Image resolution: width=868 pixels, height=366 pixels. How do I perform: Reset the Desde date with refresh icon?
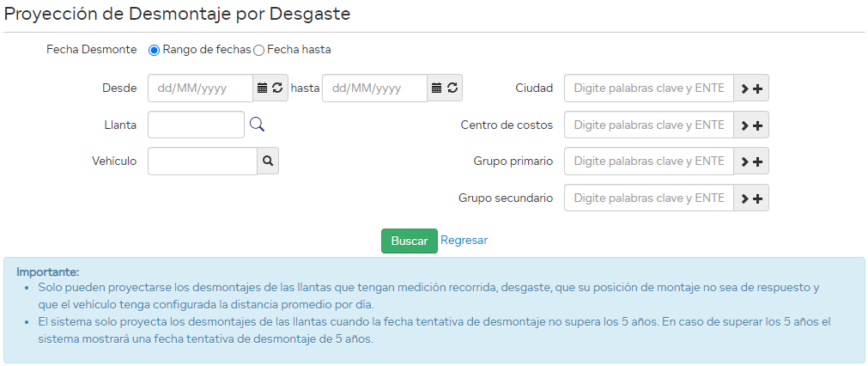point(277,88)
